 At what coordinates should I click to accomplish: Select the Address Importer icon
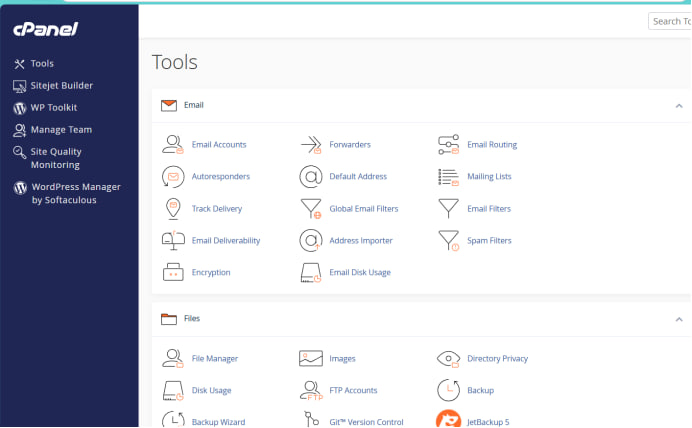[x=311, y=240]
